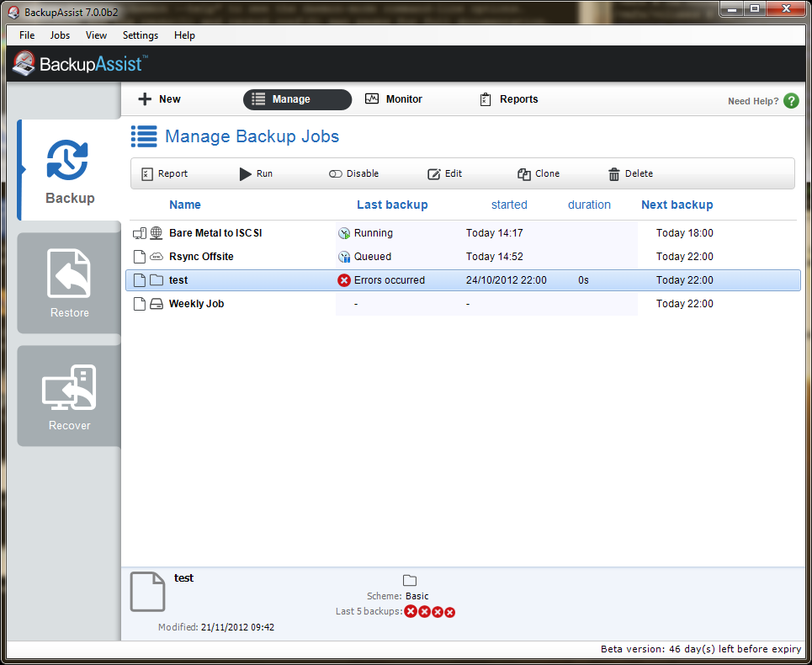The image size is (812, 665).
Task: Click the Report toolbar button
Action: (x=164, y=173)
